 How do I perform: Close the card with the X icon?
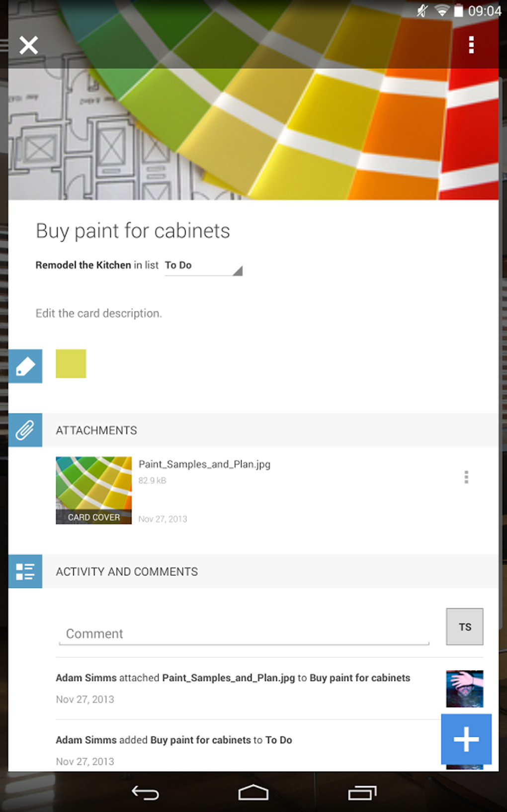(29, 45)
